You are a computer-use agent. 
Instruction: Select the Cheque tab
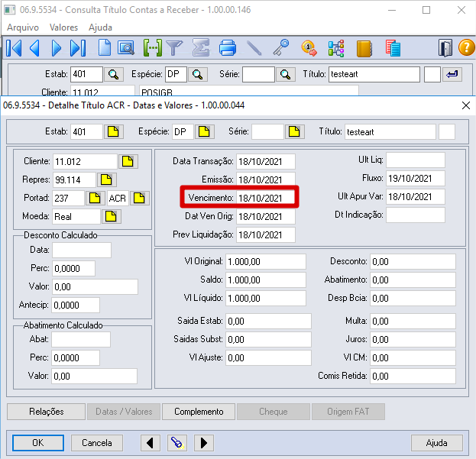point(274,412)
